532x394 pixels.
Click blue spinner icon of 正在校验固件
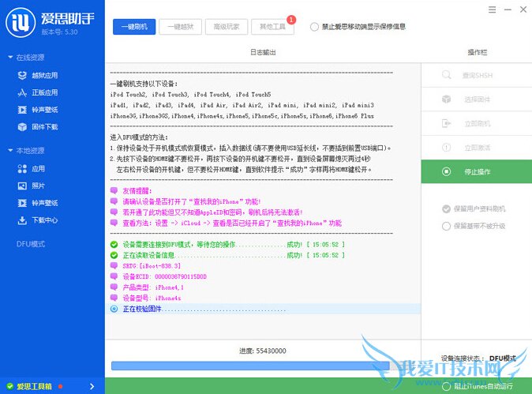point(114,309)
